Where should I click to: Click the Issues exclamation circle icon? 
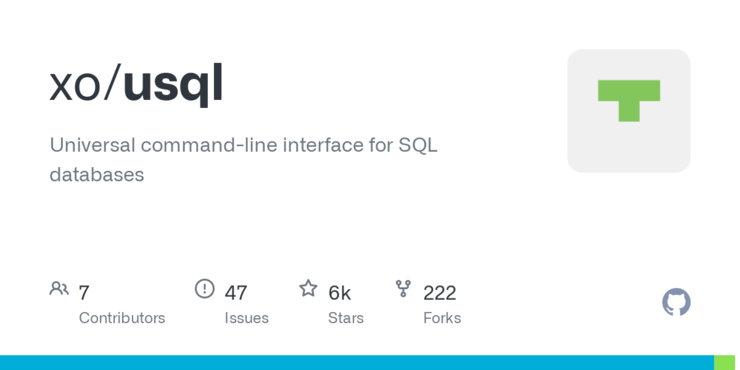point(204,288)
